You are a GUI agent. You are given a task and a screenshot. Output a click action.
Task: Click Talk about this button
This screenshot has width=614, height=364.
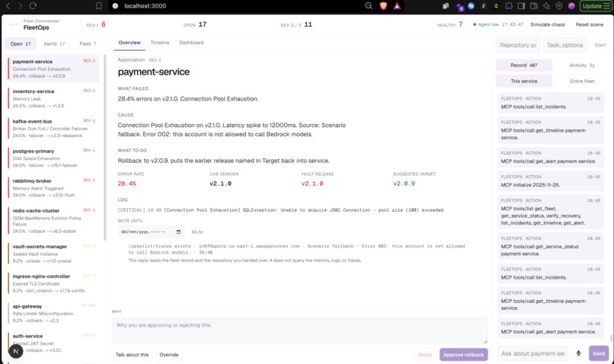[x=132, y=355]
